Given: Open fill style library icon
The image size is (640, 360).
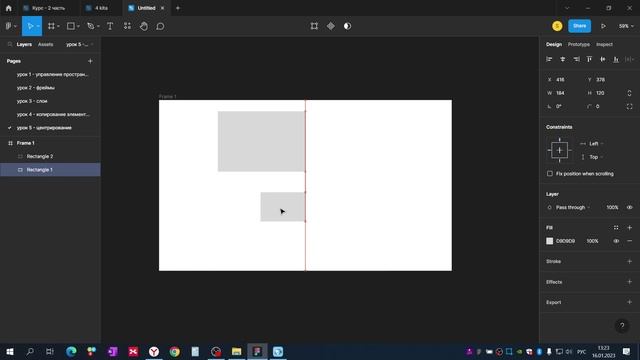Looking at the screenshot, I should tap(616, 228).
